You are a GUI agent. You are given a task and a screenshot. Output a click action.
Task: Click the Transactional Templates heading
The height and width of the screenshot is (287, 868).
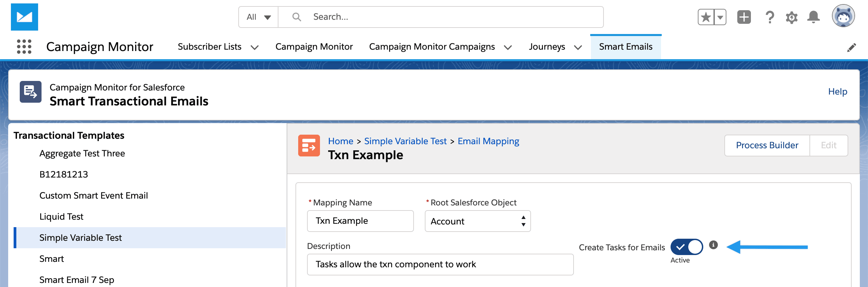click(69, 135)
